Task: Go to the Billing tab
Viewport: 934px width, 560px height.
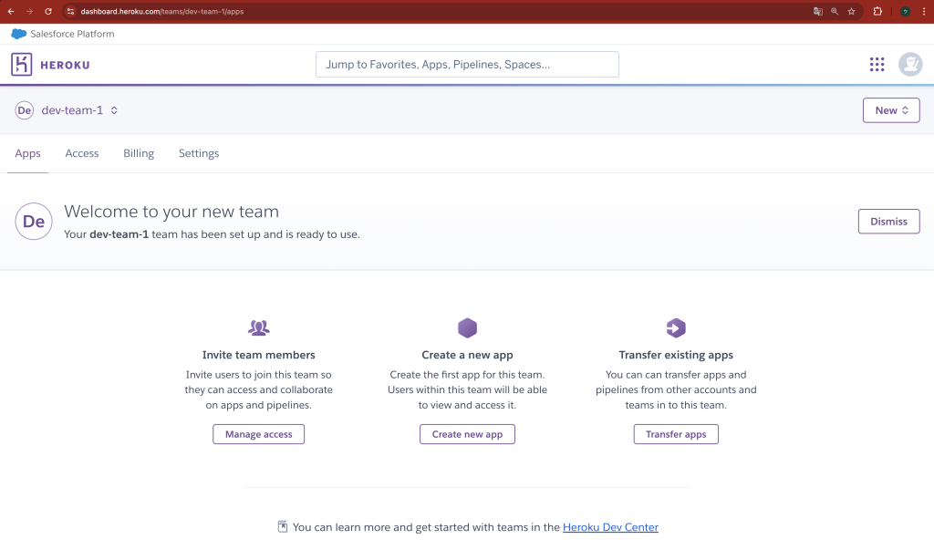Action: (x=139, y=153)
